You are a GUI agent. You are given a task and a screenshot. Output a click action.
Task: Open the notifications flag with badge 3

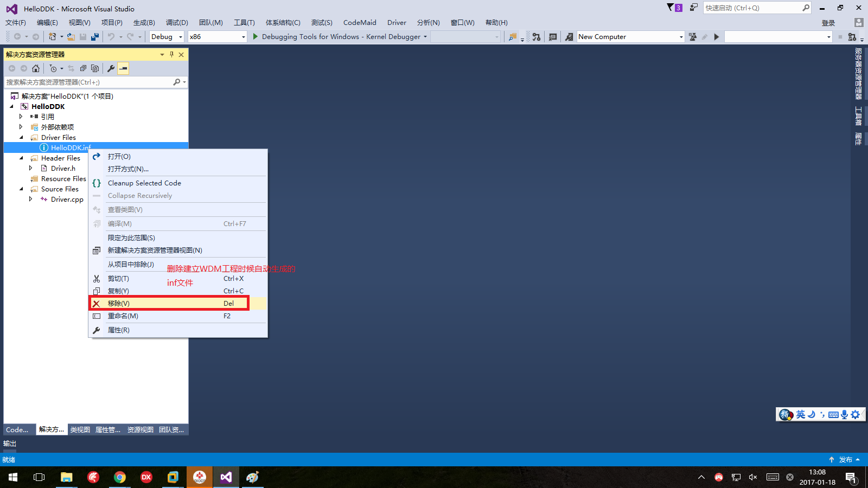tap(674, 8)
